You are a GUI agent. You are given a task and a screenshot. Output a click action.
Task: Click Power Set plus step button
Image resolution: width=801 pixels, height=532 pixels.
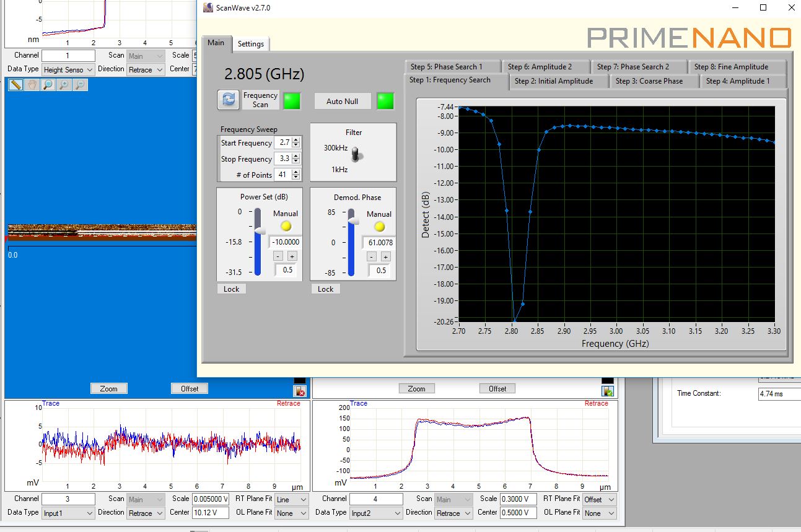pos(292,256)
